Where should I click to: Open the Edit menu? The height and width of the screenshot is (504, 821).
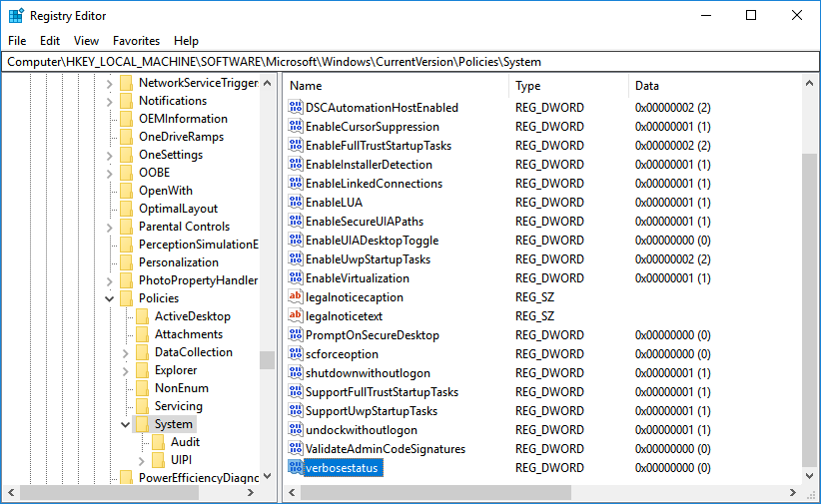pyautogui.click(x=50, y=41)
